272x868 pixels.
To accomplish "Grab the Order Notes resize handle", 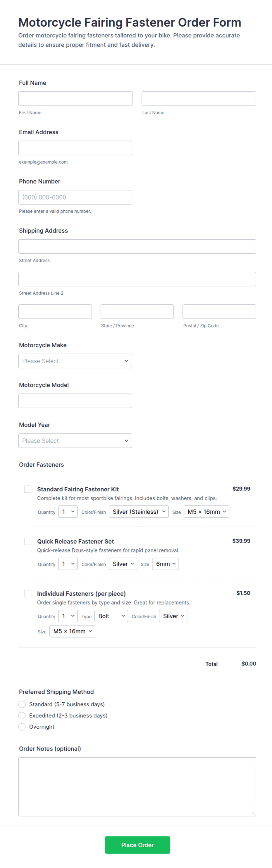I will coord(253,813).
